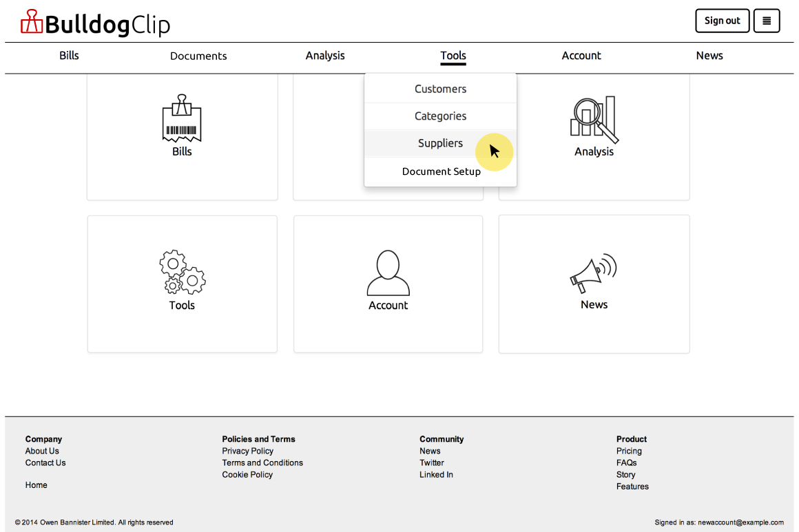Click the Account tile label
Screen dimensions: 799x532
tap(388, 306)
